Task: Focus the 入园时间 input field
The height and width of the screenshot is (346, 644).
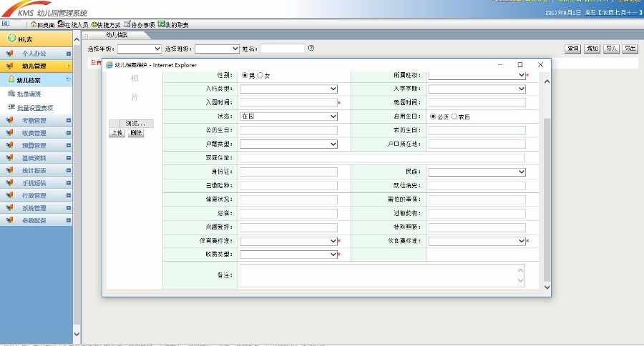Action: (x=289, y=103)
